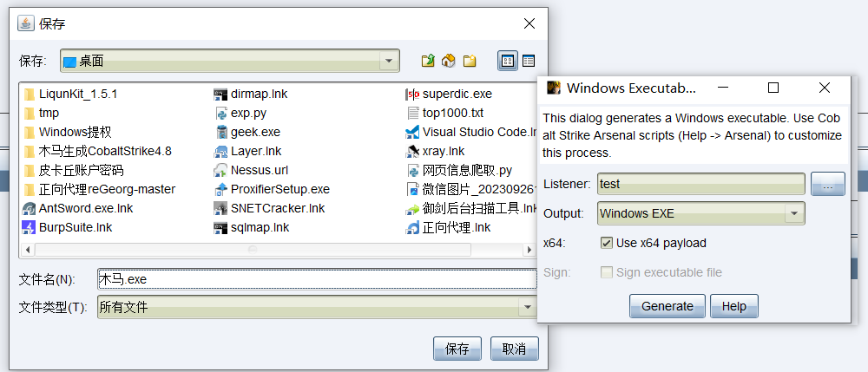Select the text sqlmap.lnk
This screenshot has width=868, height=372.
coord(260,228)
